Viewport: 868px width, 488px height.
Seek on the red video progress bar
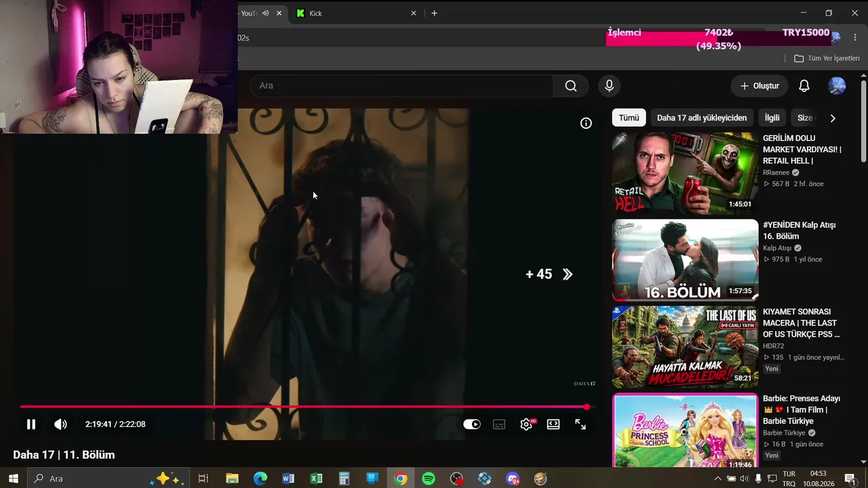click(303, 407)
